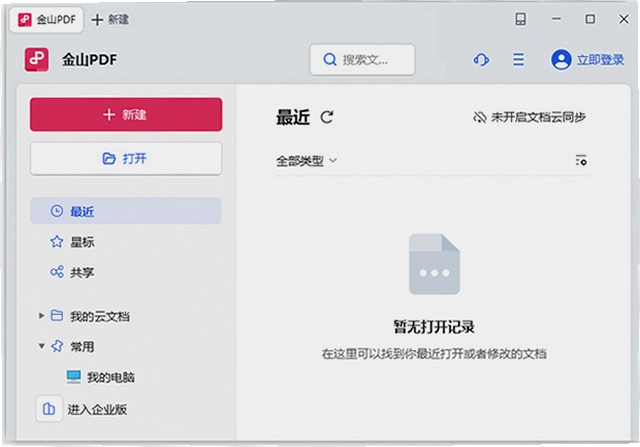Click 进入企业版 button
This screenshot has width=640, height=447.
click(x=82, y=409)
